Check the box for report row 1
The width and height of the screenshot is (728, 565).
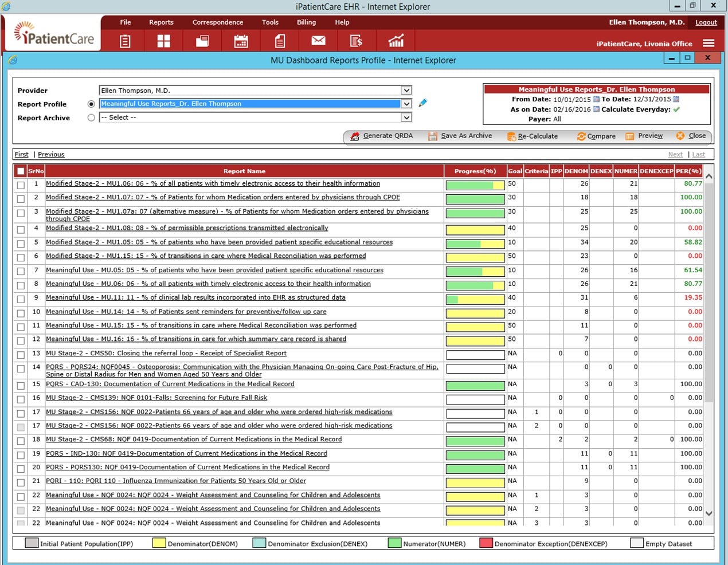pyautogui.click(x=21, y=185)
